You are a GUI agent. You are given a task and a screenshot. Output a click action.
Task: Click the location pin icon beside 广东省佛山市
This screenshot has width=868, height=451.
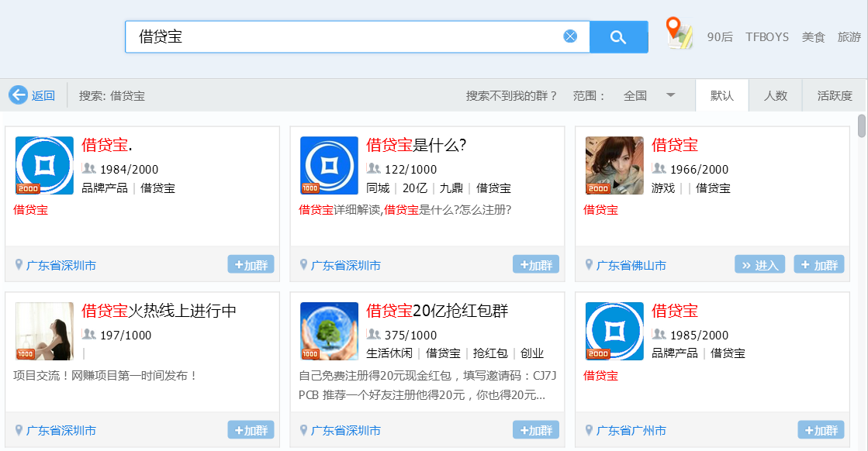[589, 265]
